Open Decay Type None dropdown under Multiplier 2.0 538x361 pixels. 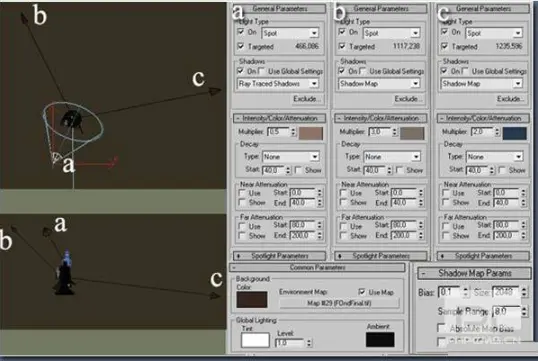click(495, 157)
